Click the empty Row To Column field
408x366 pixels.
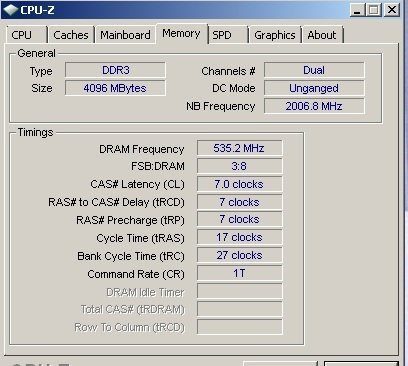pyautogui.click(x=240, y=327)
